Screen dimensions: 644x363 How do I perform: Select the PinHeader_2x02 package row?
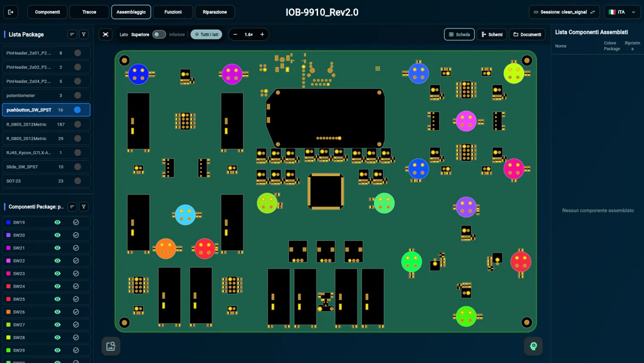tap(46, 67)
